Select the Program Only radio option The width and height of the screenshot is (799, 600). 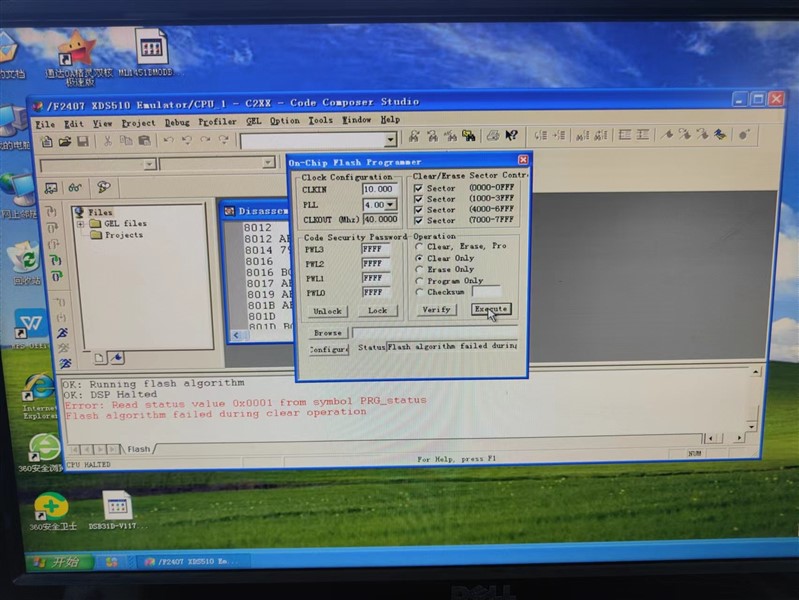pos(419,281)
